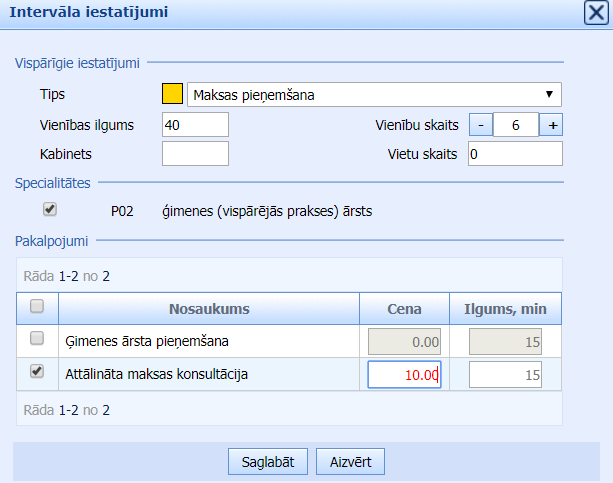Click the Cena column header
The width and height of the screenshot is (613, 483).
point(405,309)
